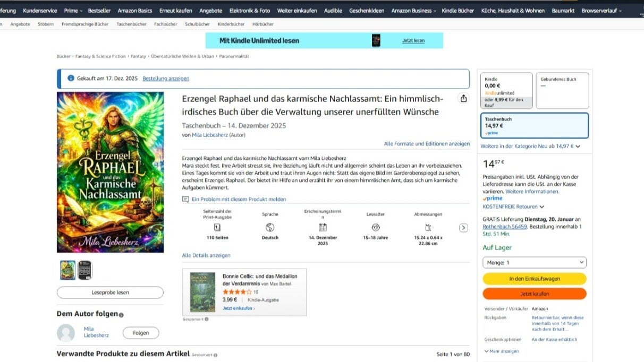Click the Bestellung anzeigen link

tap(166, 79)
